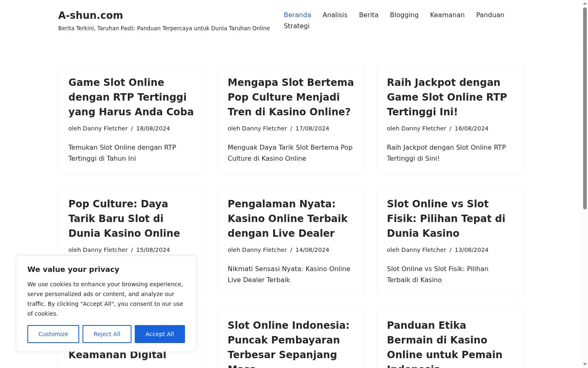Select Berita in the navigation
The image size is (588, 368).
(369, 15)
